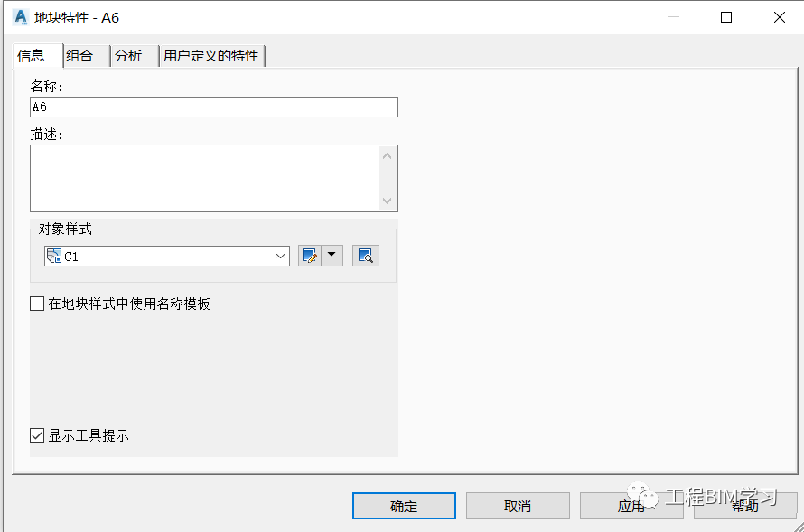The width and height of the screenshot is (804, 532).
Task: Click the description scrollbar down arrow
Action: click(x=388, y=201)
